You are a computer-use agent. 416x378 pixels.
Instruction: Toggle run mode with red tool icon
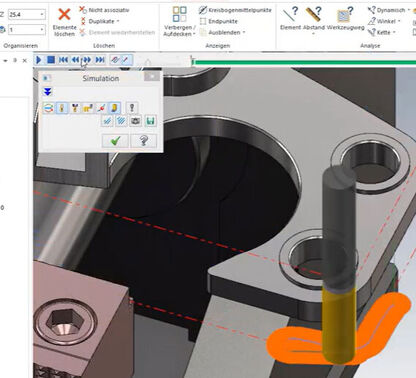tap(126, 60)
